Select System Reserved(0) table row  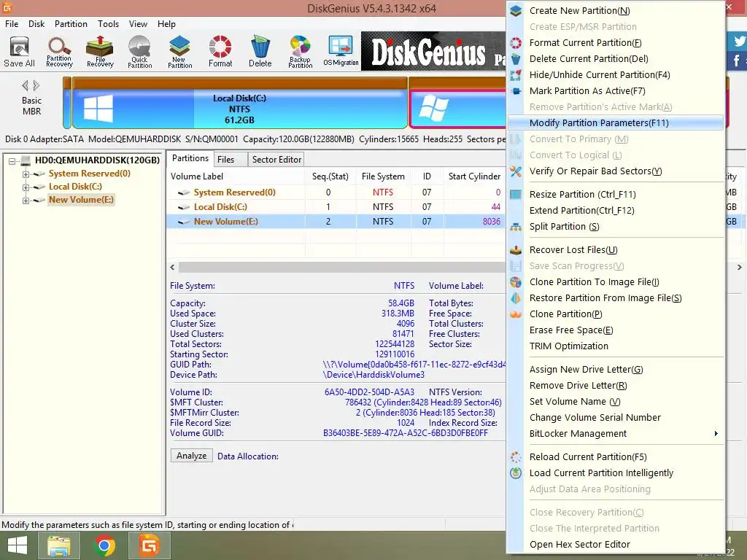(336, 192)
